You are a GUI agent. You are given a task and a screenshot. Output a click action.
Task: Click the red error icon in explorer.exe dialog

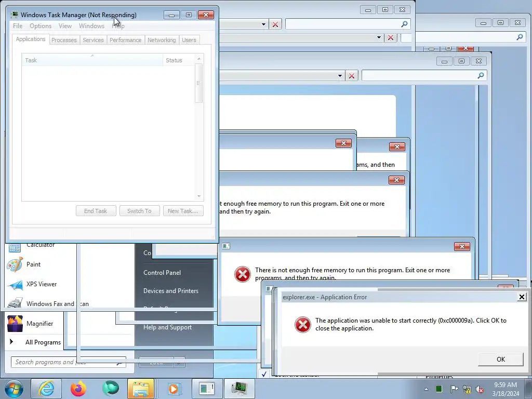(x=303, y=325)
